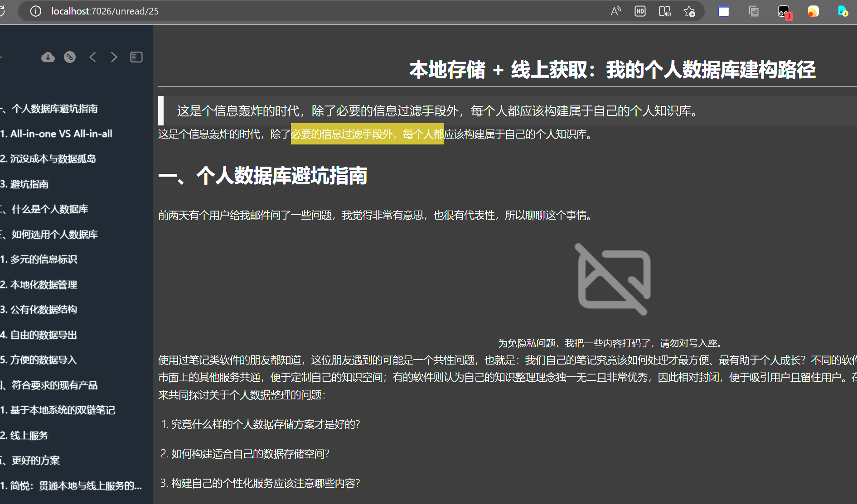Screen dimensions: 857x504
Task: Select outline item 3. 避坑指南
Action: pos(24,184)
